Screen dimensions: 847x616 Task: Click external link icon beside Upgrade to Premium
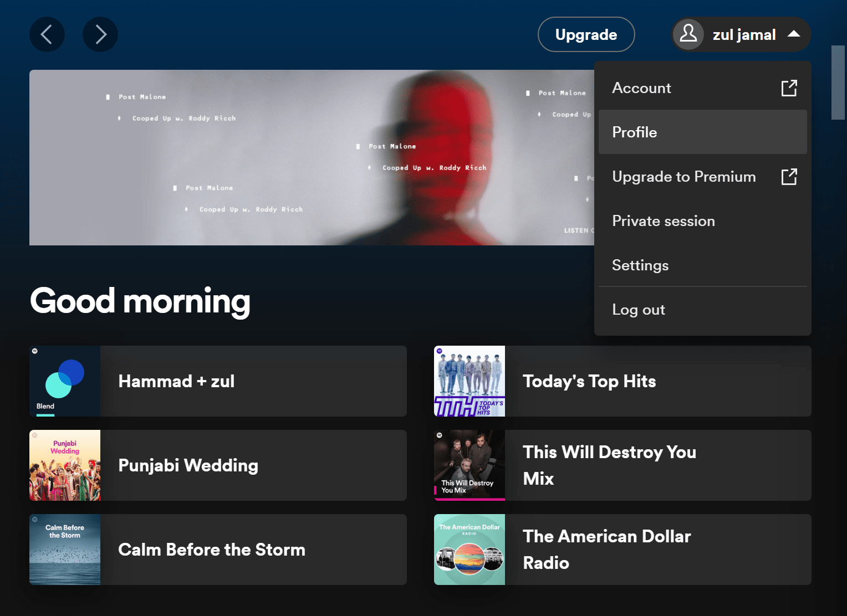click(x=789, y=177)
